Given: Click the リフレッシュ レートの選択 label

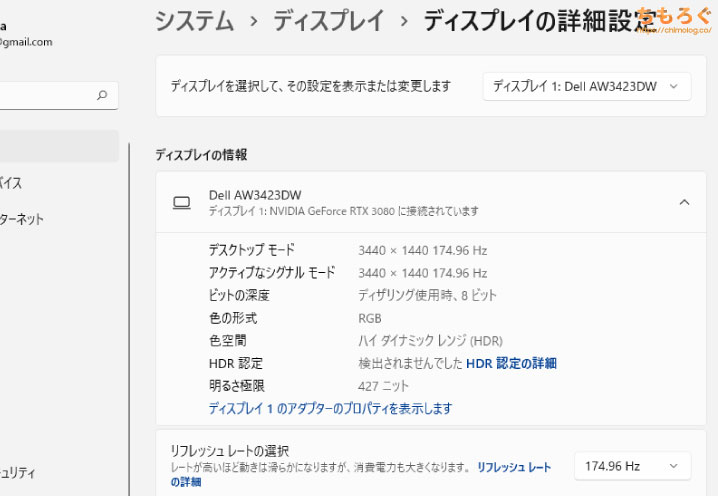Looking at the screenshot, I should point(229,451).
